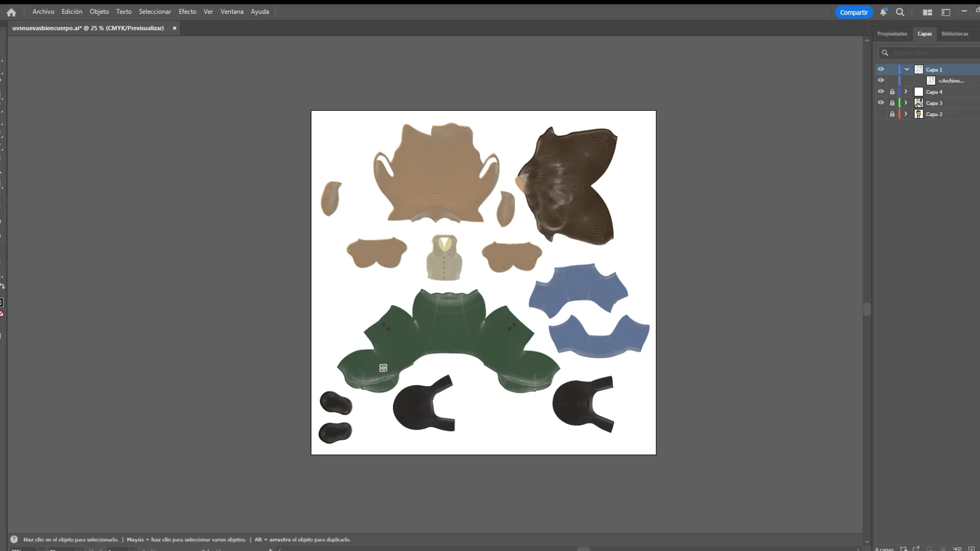Viewport: 980px width, 551px height.
Task: Open the Seleccionar menu
Action: click(x=155, y=12)
